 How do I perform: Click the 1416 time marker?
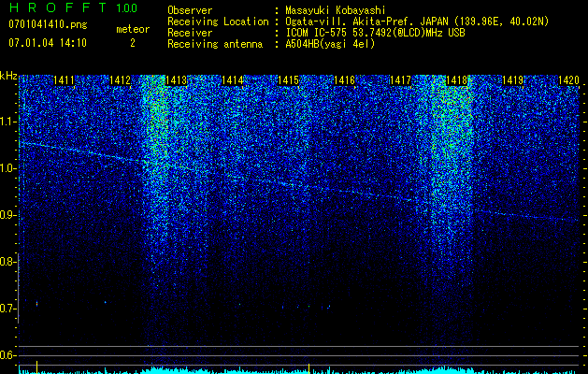[x=344, y=80]
